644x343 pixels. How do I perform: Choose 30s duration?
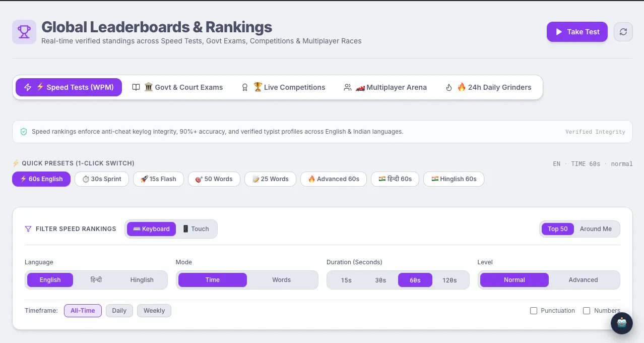[x=380, y=280]
